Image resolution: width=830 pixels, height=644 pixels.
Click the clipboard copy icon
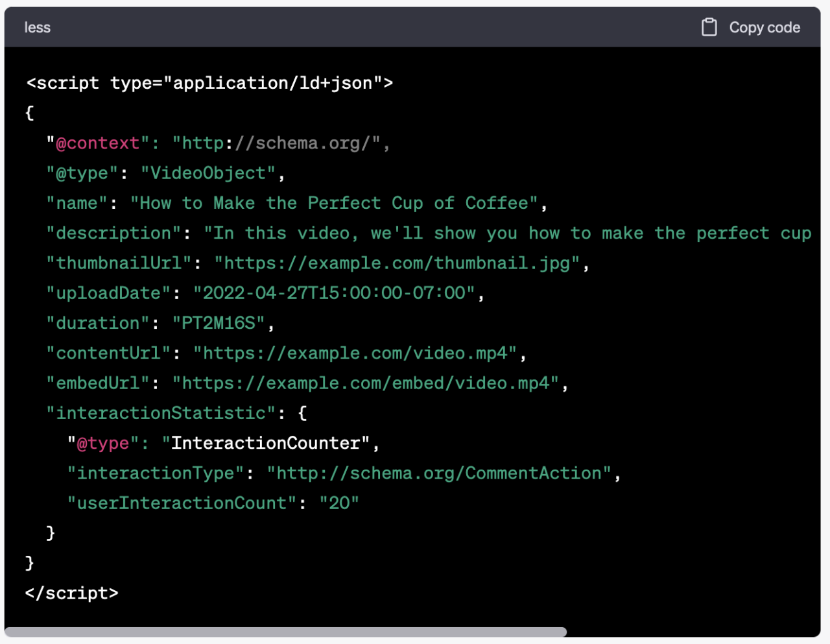point(709,27)
